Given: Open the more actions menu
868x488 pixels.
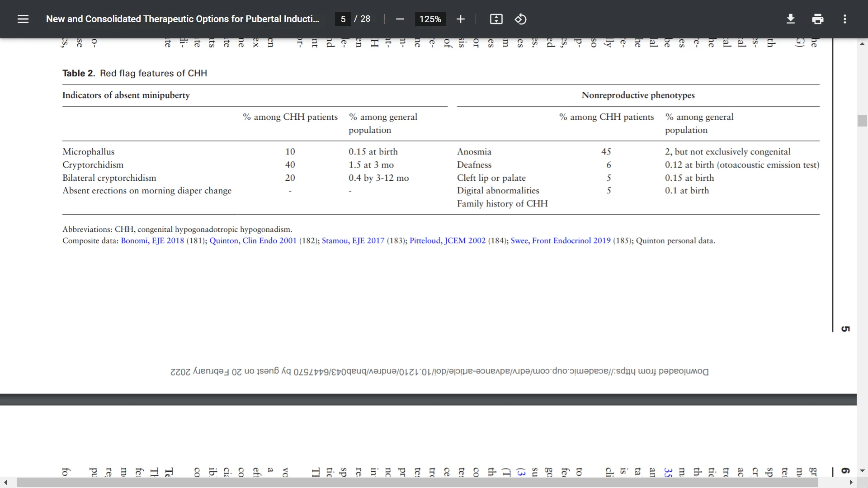Looking at the screenshot, I should coord(844,19).
